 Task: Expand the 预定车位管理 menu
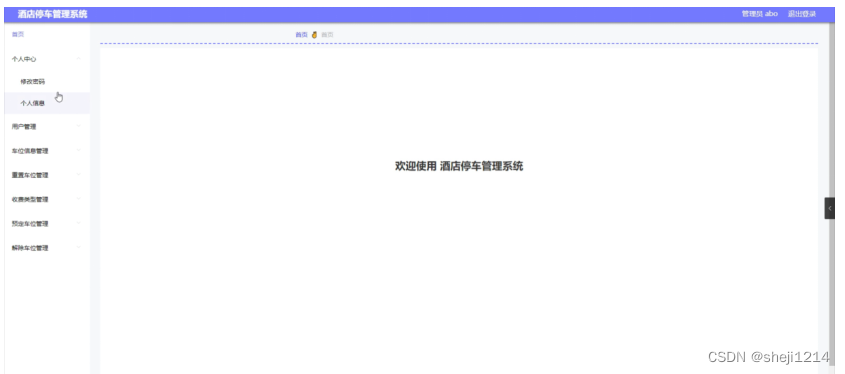point(47,224)
